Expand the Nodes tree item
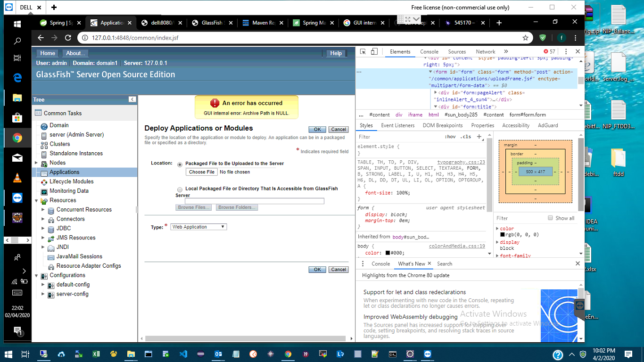This screenshot has height=362, width=644. 36,163
